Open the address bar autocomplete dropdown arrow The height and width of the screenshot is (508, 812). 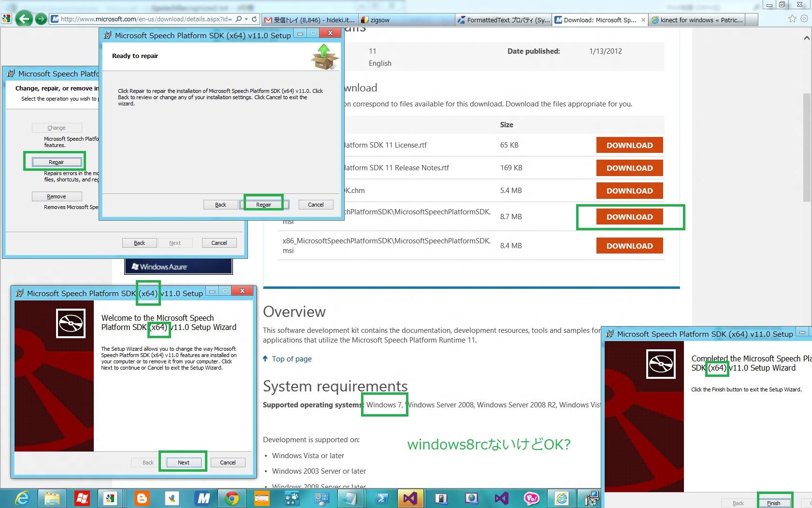246,19
